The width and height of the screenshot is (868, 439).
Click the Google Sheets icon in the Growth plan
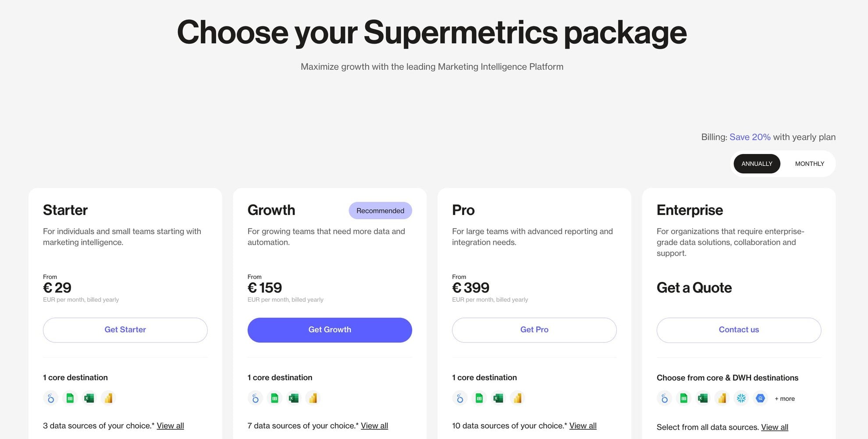(x=274, y=398)
